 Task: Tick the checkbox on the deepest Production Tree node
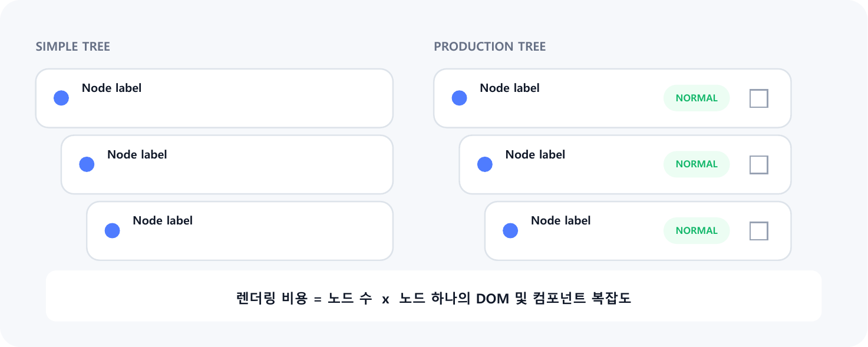pyautogui.click(x=758, y=230)
